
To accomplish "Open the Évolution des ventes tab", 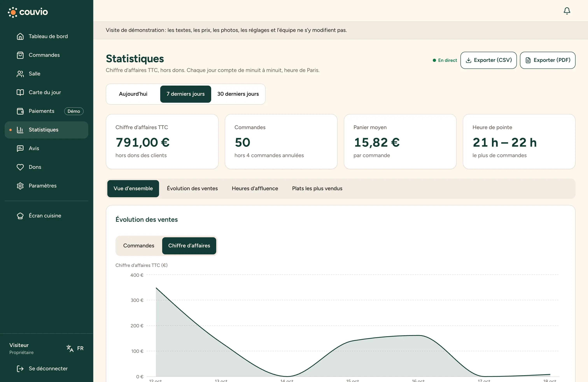I will (x=192, y=188).
